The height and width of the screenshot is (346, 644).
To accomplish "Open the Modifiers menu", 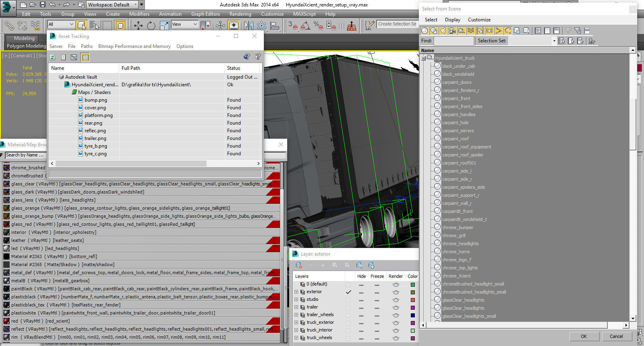I will [139, 14].
